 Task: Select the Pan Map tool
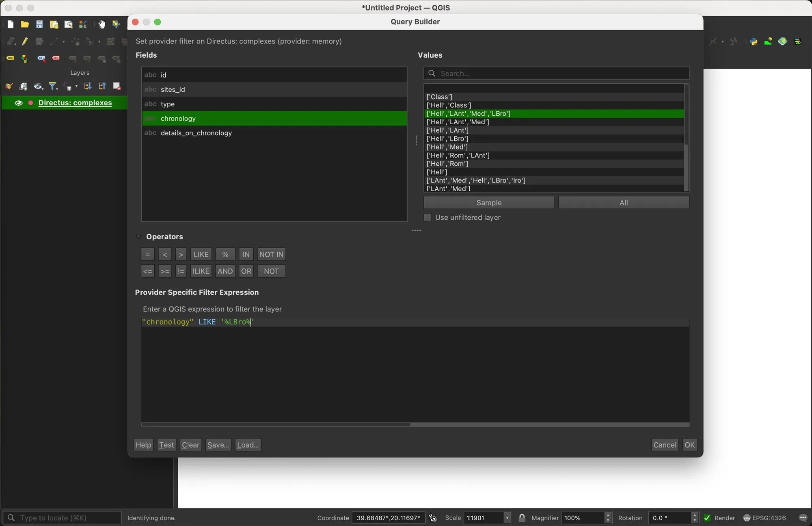pos(102,24)
